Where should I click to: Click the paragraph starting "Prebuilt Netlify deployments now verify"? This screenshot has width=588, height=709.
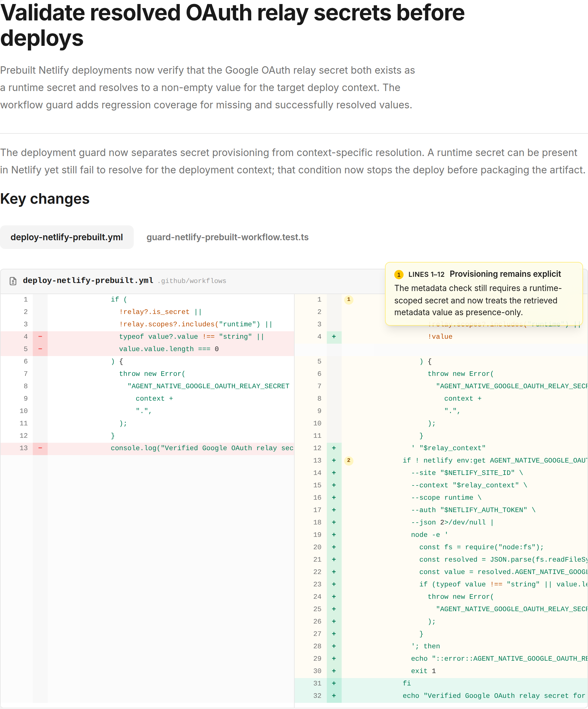[207, 87]
